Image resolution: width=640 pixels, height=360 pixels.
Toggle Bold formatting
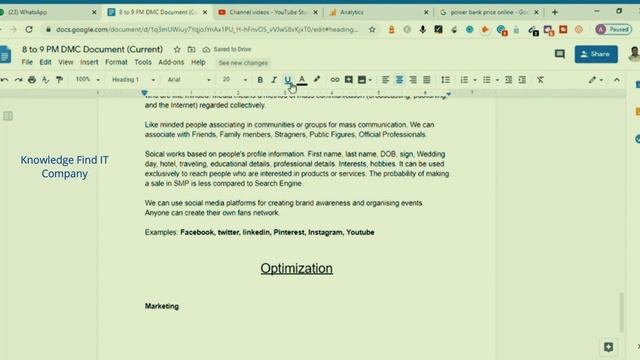click(x=260, y=80)
